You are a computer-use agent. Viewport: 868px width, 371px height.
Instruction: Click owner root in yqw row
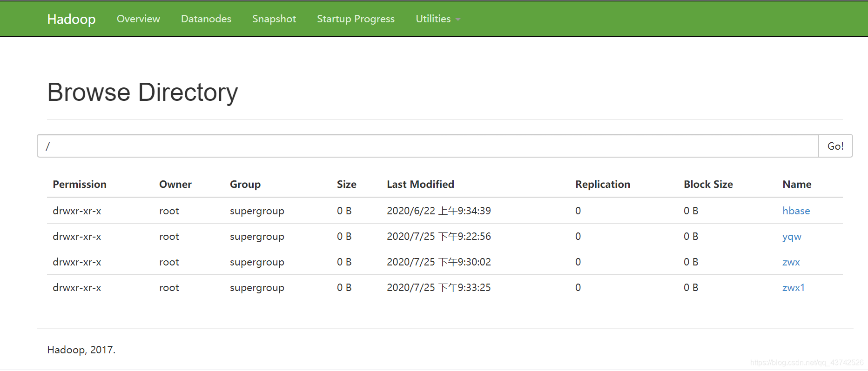(169, 237)
